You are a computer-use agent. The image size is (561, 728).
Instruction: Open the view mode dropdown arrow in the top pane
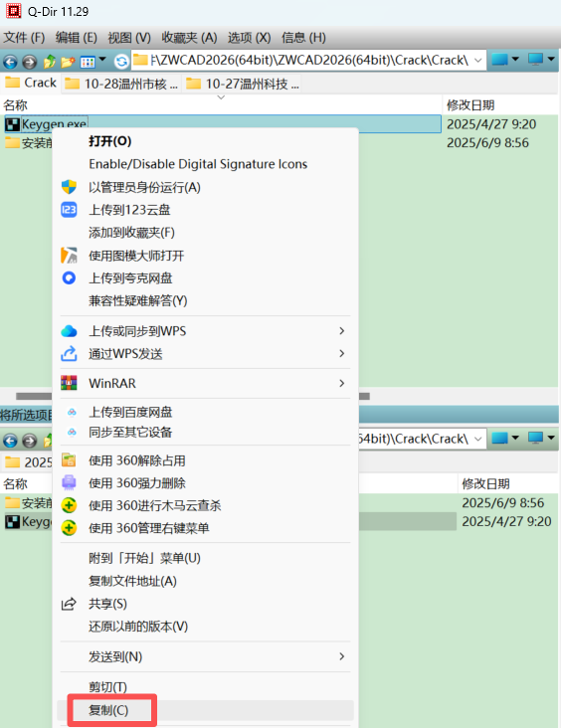tap(102, 60)
